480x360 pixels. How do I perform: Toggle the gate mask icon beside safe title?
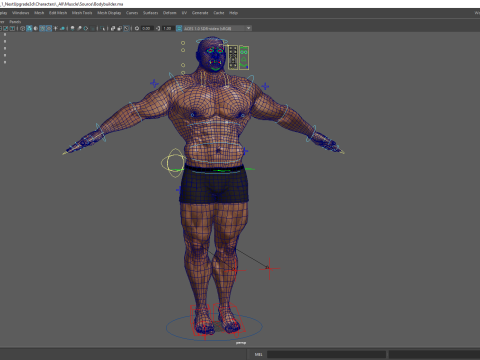pyautogui.click(x=6, y=28)
